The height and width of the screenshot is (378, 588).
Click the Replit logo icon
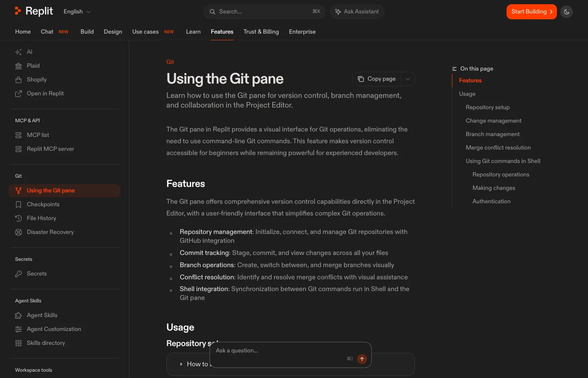click(x=18, y=11)
